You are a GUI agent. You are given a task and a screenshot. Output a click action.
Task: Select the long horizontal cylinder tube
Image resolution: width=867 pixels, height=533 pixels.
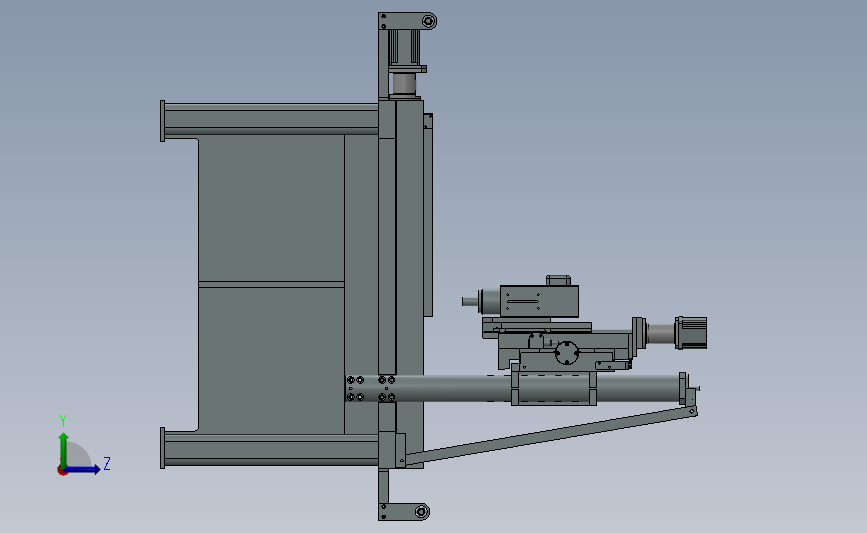pyautogui.click(x=514, y=388)
